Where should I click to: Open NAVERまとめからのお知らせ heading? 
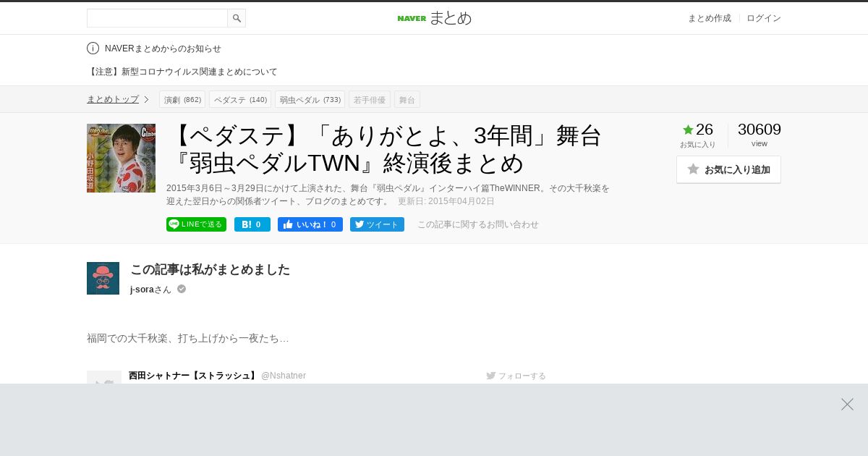tap(163, 48)
